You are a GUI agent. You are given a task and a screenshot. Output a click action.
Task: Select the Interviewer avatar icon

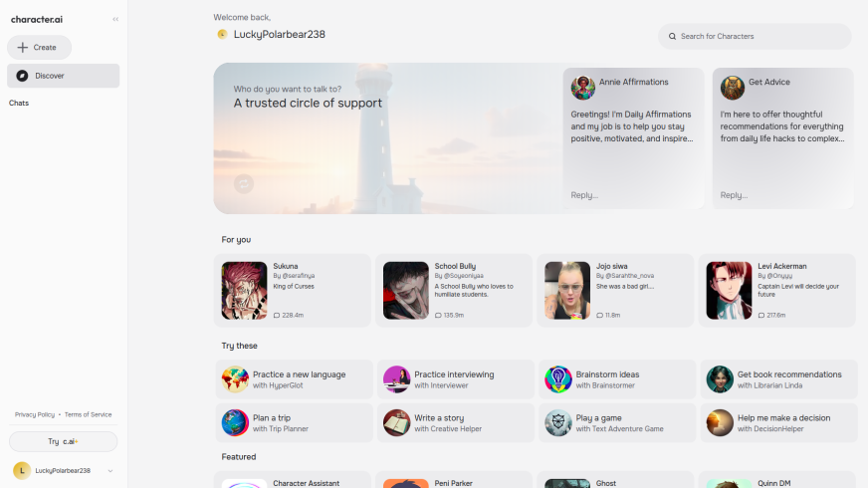396,379
